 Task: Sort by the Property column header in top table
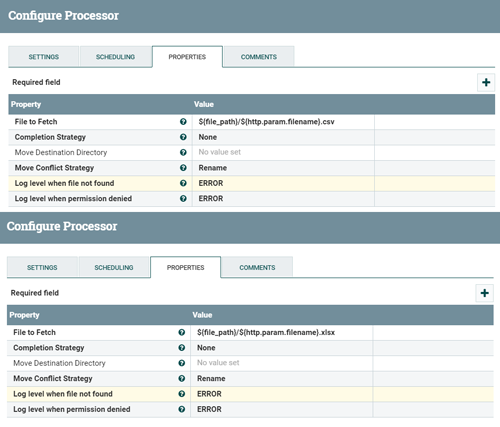pos(26,104)
